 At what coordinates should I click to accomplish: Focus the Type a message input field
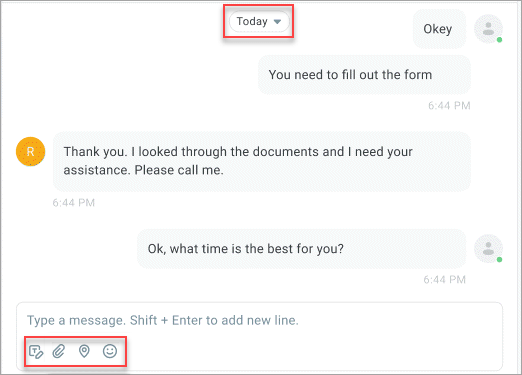pos(259,320)
